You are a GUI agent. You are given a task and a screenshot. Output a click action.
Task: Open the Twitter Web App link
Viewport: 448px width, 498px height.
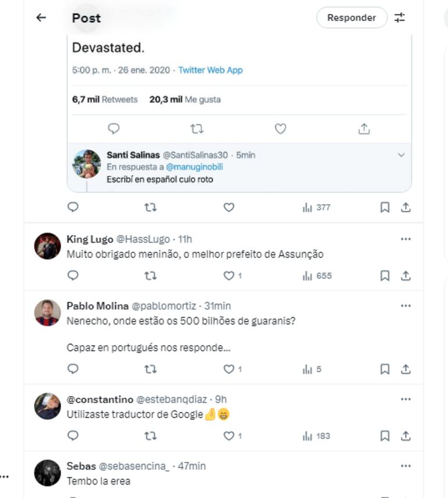click(210, 70)
